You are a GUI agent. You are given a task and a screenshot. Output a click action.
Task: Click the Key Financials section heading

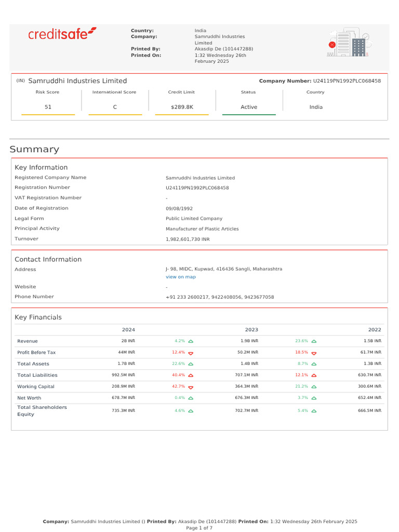tap(38, 317)
